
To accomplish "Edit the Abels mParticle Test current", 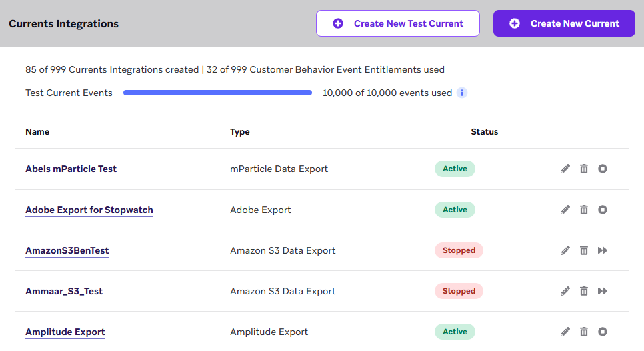I will coord(565,169).
